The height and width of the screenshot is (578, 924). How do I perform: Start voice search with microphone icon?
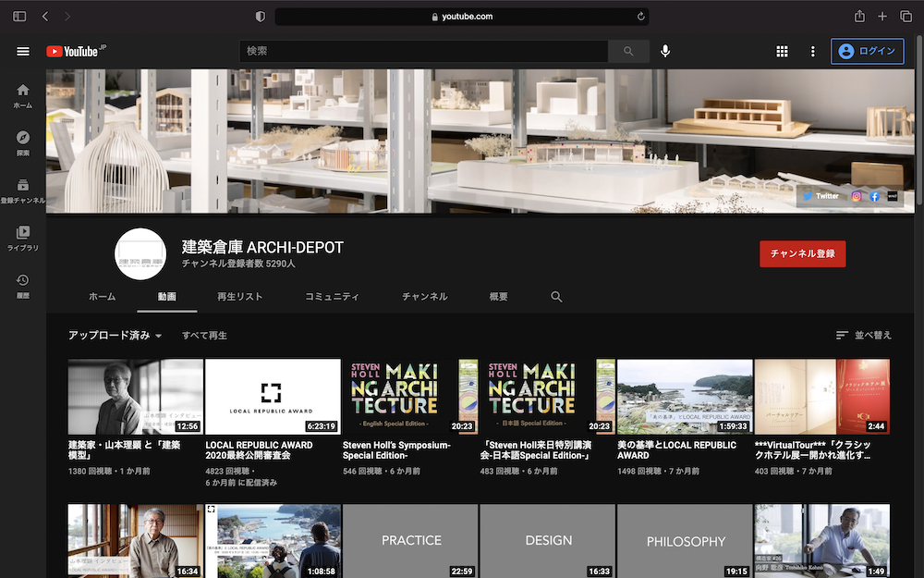tap(665, 51)
